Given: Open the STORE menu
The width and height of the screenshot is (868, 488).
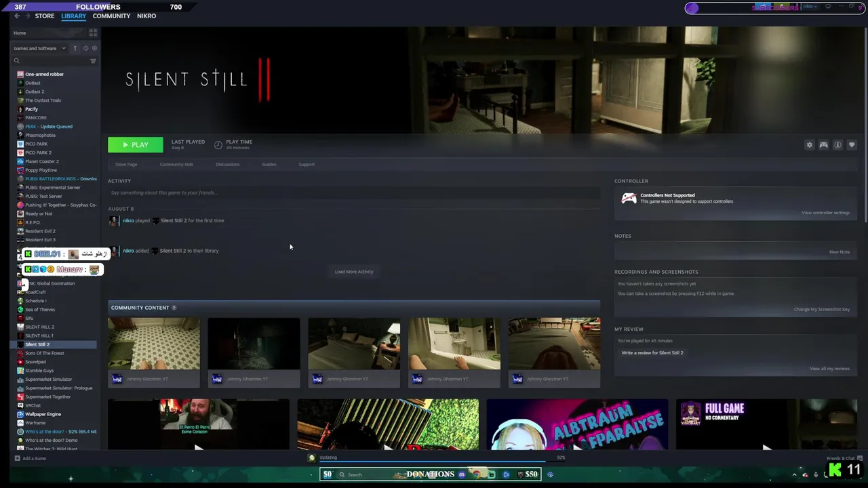Looking at the screenshot, I should pos(45,16).
